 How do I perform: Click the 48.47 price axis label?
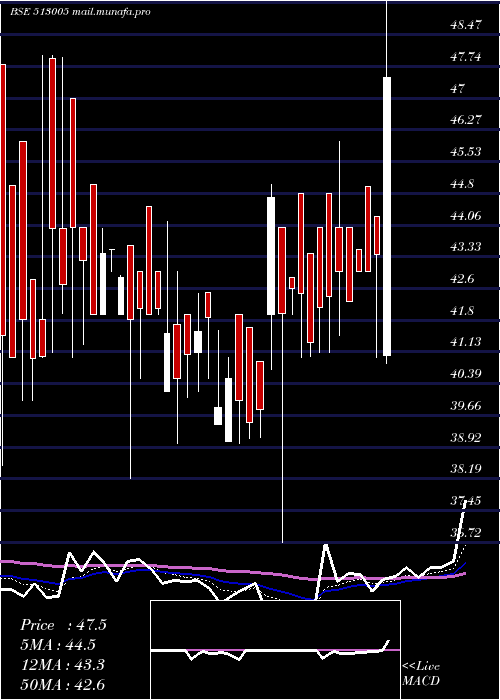pos(466,25)
